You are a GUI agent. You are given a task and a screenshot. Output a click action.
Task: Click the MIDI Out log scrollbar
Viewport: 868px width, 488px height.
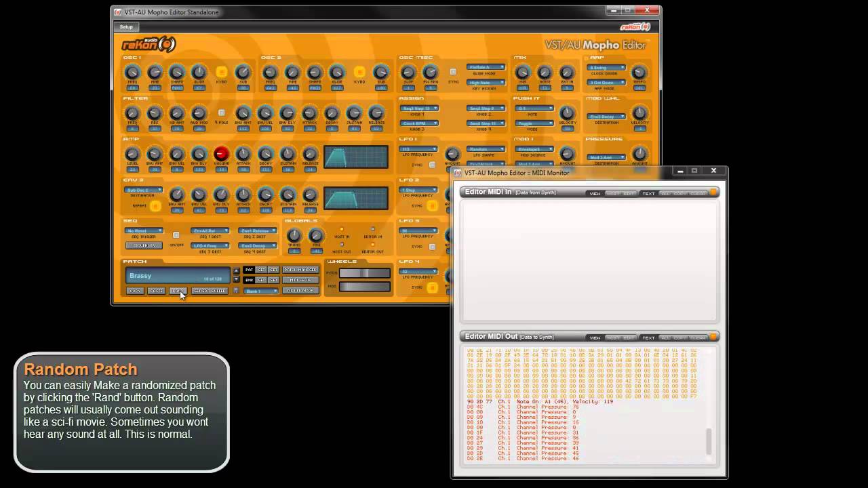pos(710,442)
